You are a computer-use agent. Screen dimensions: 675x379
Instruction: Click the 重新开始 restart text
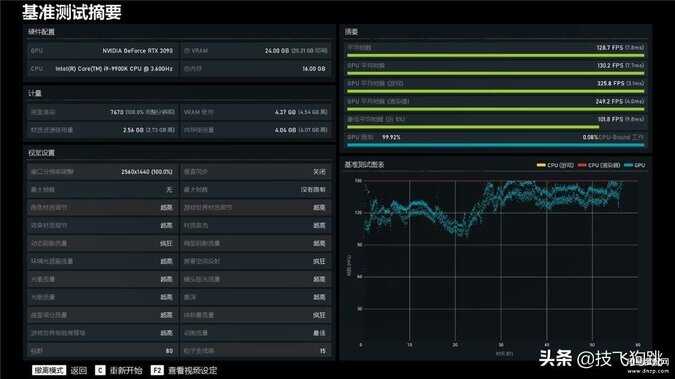(126, 370)
